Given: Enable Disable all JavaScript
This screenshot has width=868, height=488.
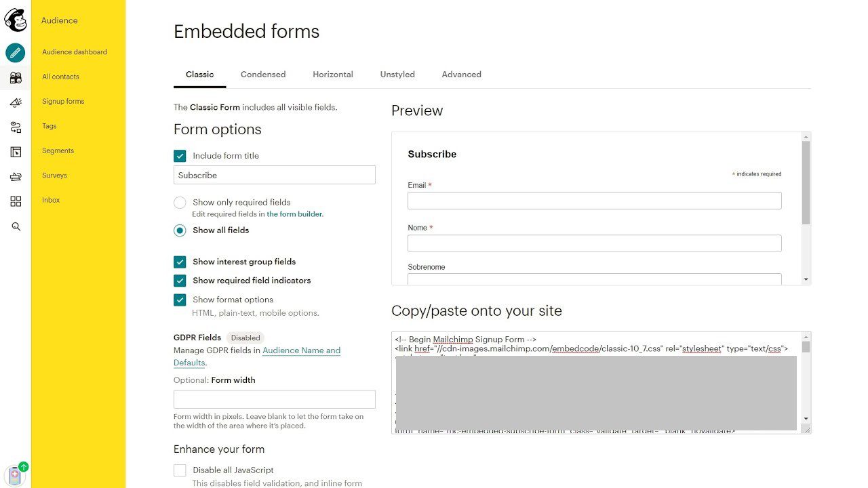Looking at the screenshot, I should [x=180, y=470].
